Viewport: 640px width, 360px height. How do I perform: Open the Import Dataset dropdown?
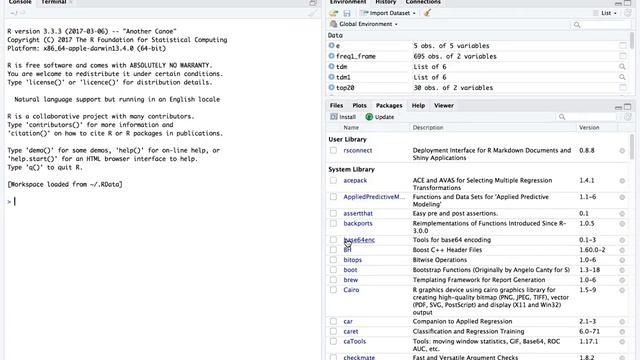pyautogui.click(x=388, y=13)
